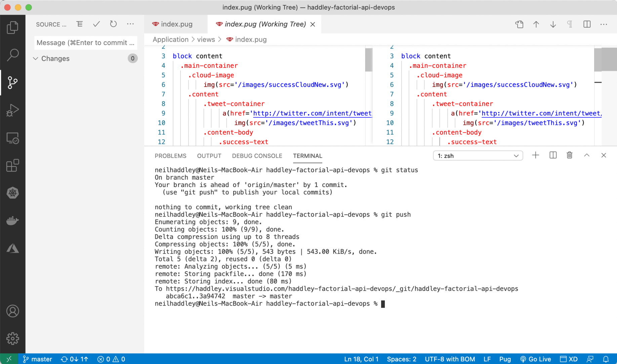Open the twitter link in right diff pane

(541, 113)
